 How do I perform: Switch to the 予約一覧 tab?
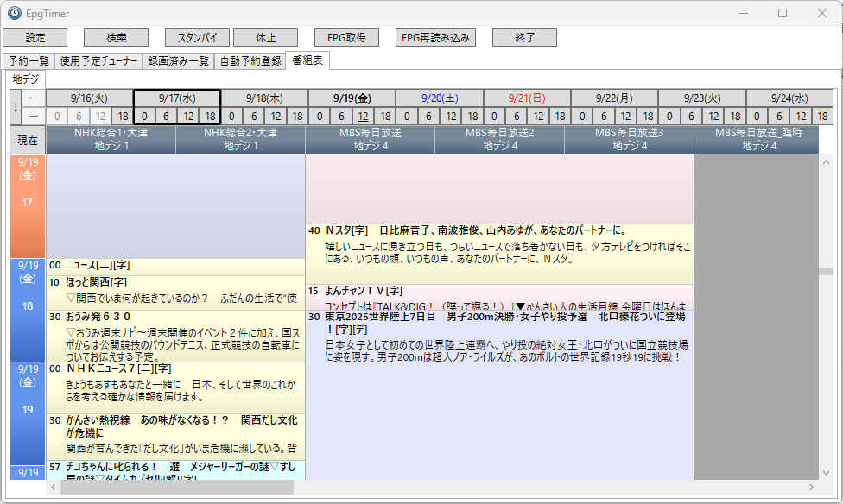pos(28,61)
